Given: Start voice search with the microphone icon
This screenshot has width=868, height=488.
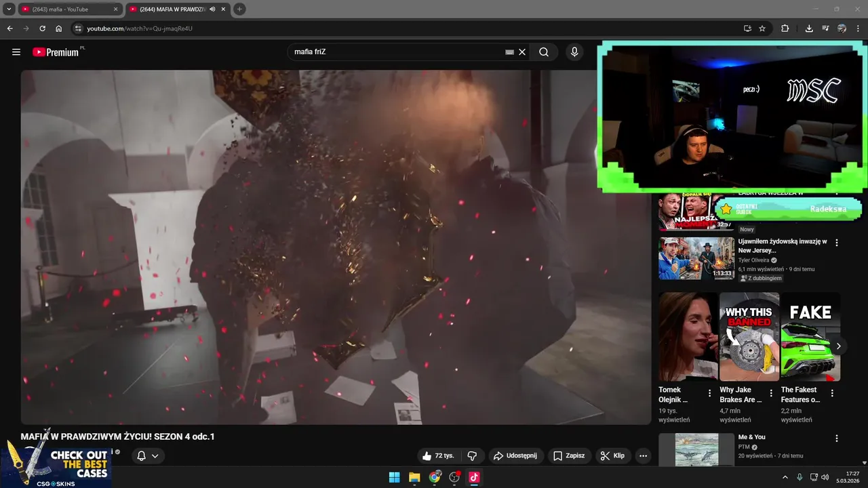Looking at the screenshot, I should (574, 52).
